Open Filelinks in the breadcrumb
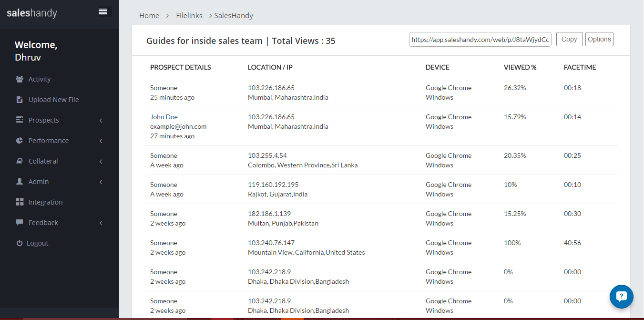Image resolution: width=644 pixels, height=320 pixels. click(189, 16)
